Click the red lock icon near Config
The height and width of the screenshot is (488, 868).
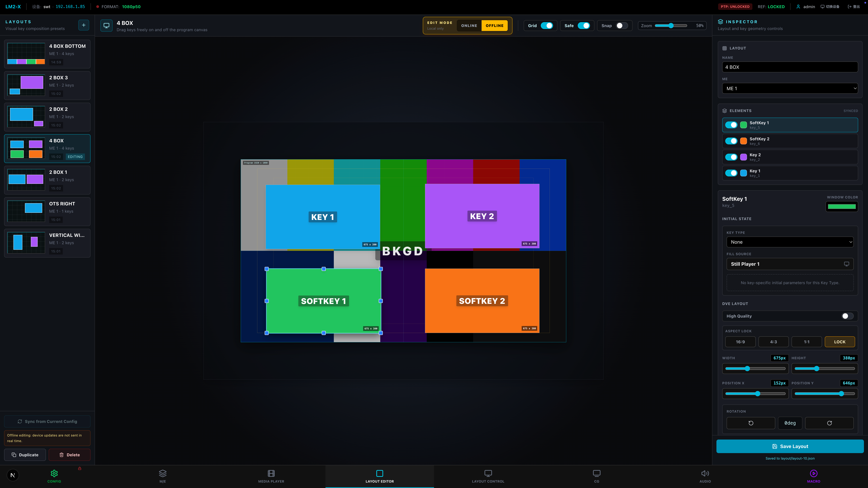[80, 469]
